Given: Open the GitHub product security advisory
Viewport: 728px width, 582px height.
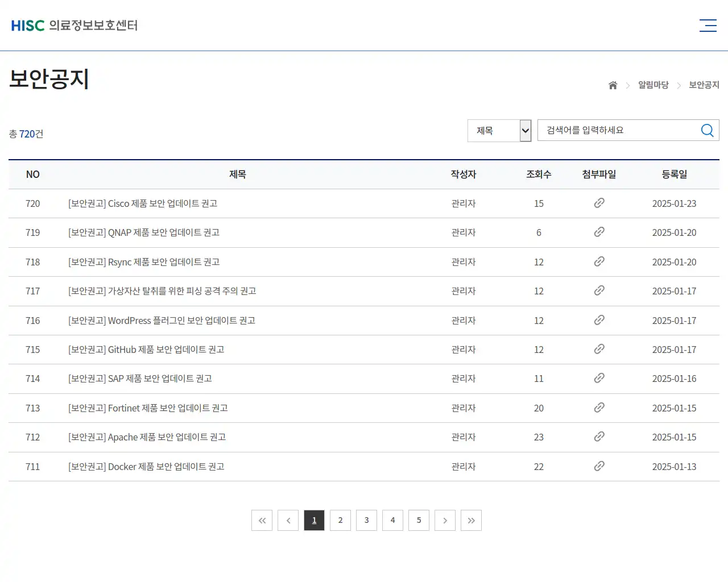Looking at the screenshot, I should 146,349.
